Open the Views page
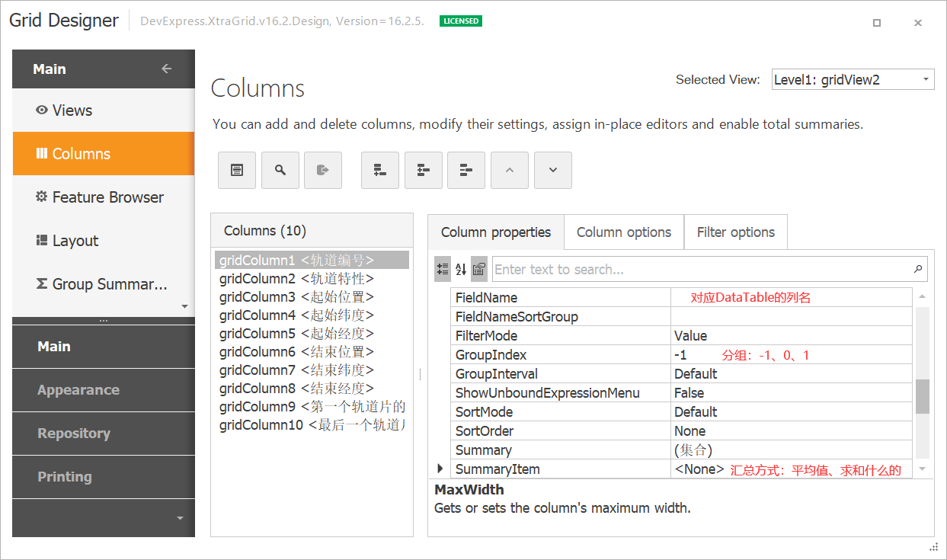 (x=104, y=110)
